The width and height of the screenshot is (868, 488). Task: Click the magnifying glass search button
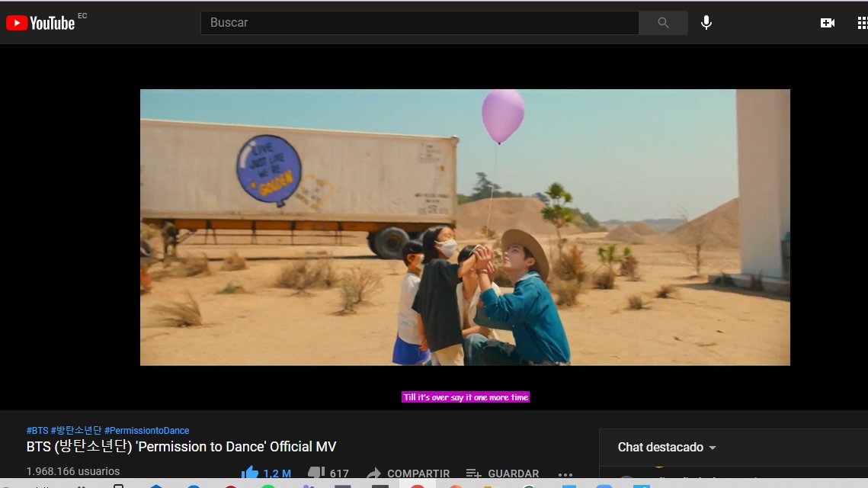click(663, 23)
